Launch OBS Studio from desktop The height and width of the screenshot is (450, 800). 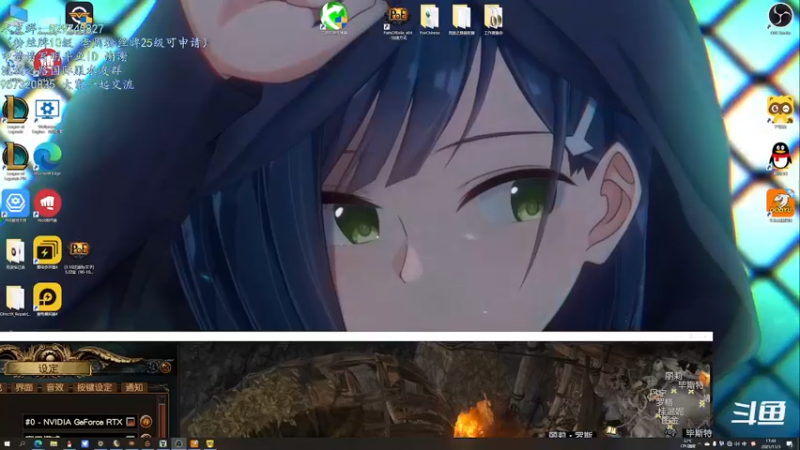coord(781,18)
